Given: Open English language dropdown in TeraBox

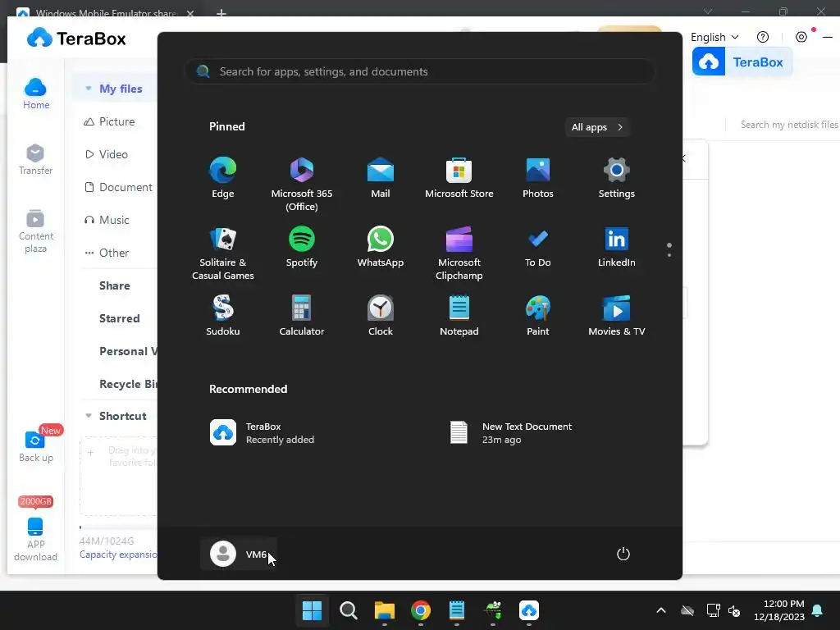Looking at the screenshot, I should tap(714, 37).
